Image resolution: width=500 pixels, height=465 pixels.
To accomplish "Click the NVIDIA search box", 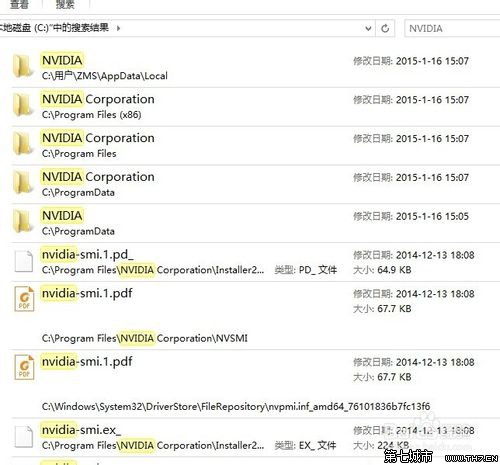I will click(x=452, y=28).
